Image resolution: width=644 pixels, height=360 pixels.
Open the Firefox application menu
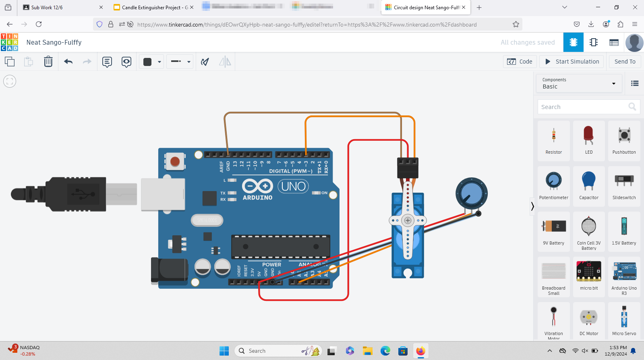635,24
